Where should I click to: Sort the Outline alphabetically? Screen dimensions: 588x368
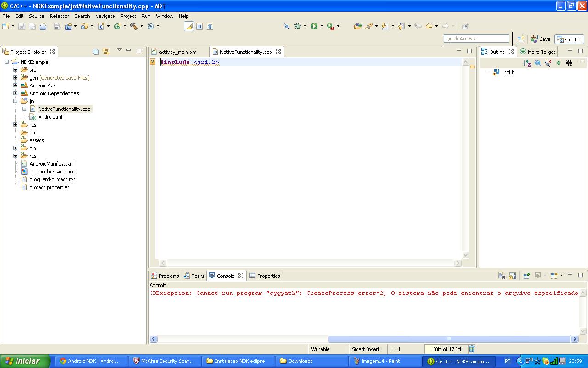[x=527, y=63]
